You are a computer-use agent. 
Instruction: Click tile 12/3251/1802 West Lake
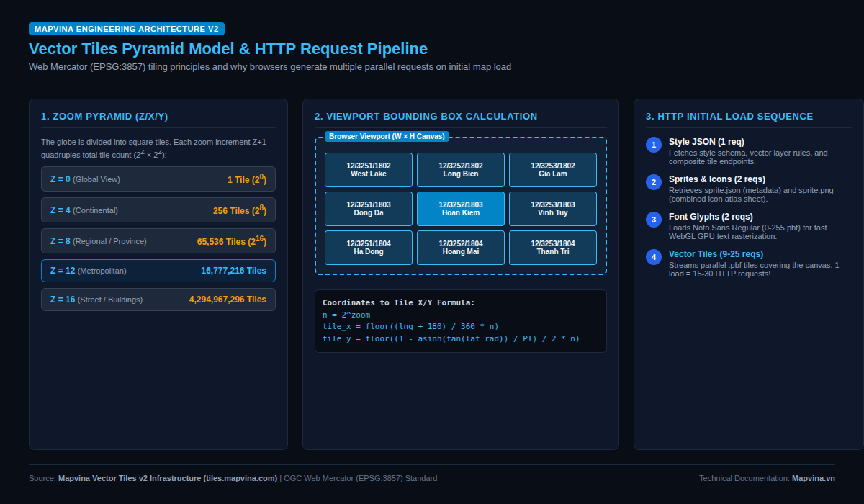pyautogui.click(x=369, y=170)
